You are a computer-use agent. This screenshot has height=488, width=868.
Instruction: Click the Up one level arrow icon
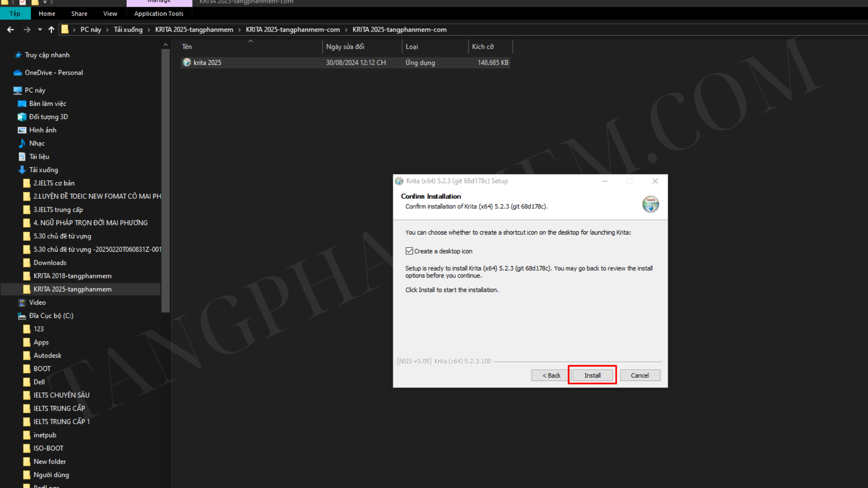click(51, 30)
